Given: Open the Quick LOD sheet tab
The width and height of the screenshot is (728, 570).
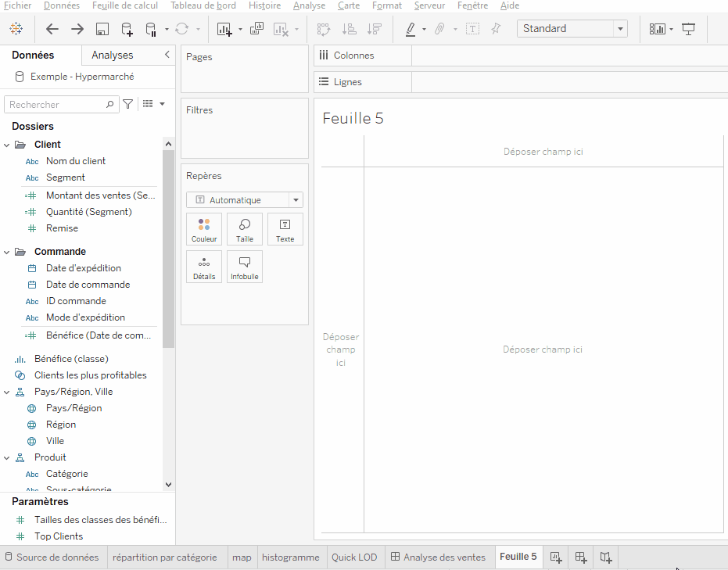Looking at the screenshot, I should click(x=354, y=557).
